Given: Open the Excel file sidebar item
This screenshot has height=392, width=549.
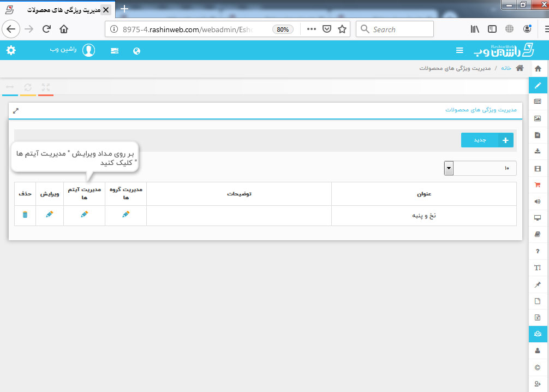Looking at the screenshot, I should (538, 318).
